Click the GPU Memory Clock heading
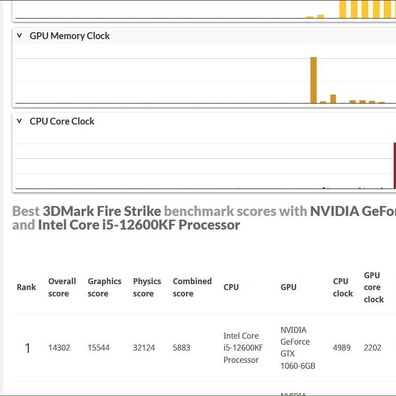The width and height of the screenshot is (396, 396). pos(70,36)
